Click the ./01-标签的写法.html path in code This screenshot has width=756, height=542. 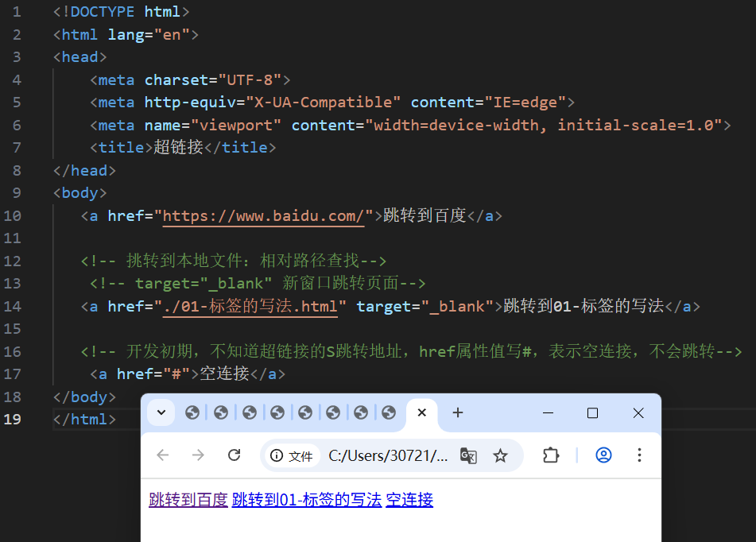point(250,306)
